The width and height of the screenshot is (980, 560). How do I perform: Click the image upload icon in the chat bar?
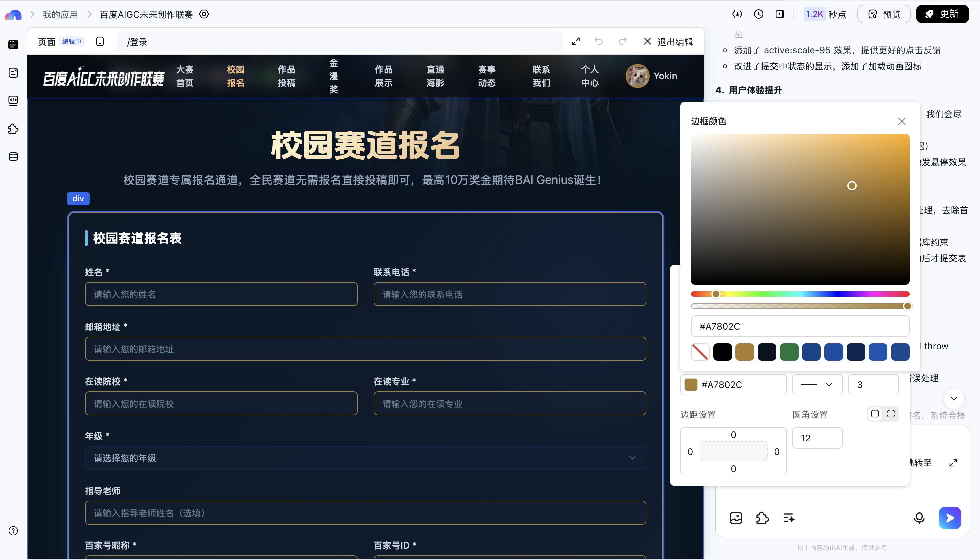(736, 518)
